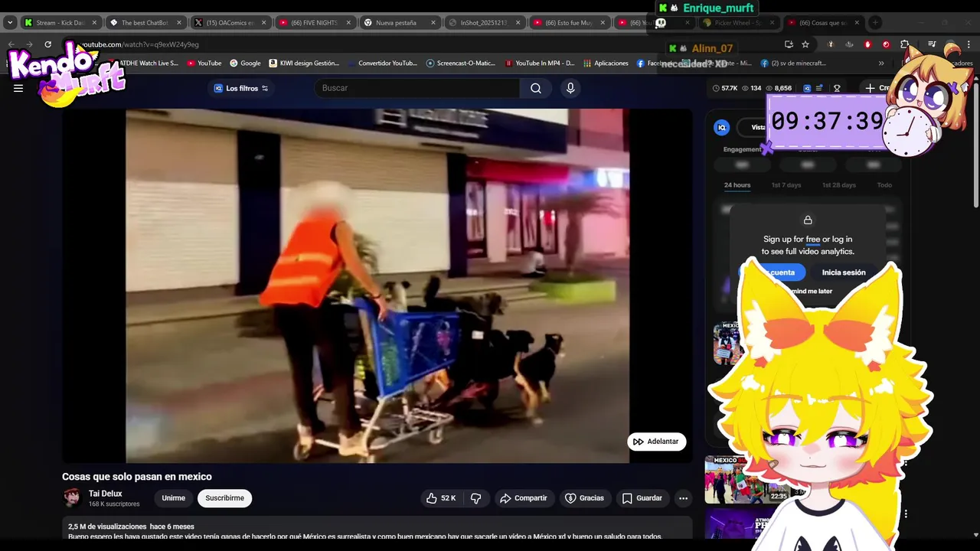
Task: Open the YouTube hamburger guide menu
Action: coord(18,88)
